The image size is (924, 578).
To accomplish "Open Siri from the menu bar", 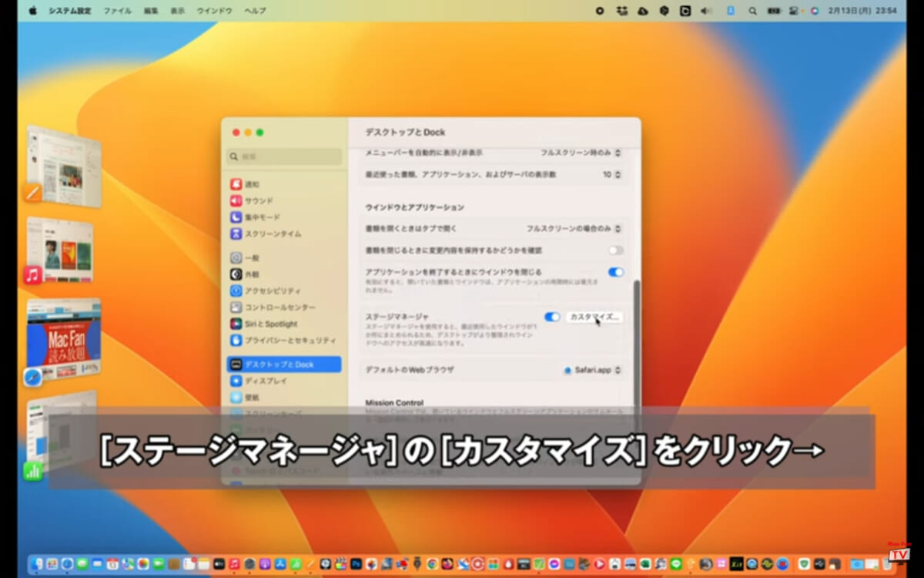I will click(x=815, y=12).
